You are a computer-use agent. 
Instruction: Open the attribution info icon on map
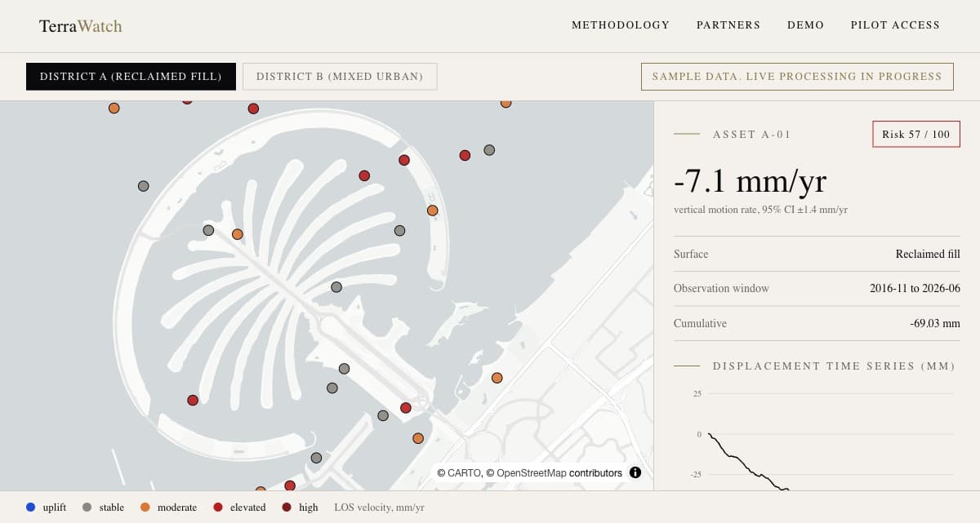point(635,472)
